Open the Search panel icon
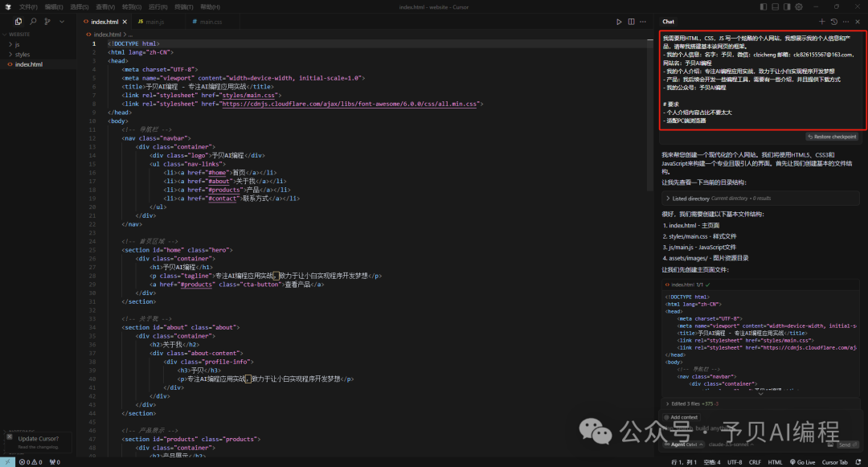Image resolution: width=868 pixels, height=467 pixels. pos(33,22)
